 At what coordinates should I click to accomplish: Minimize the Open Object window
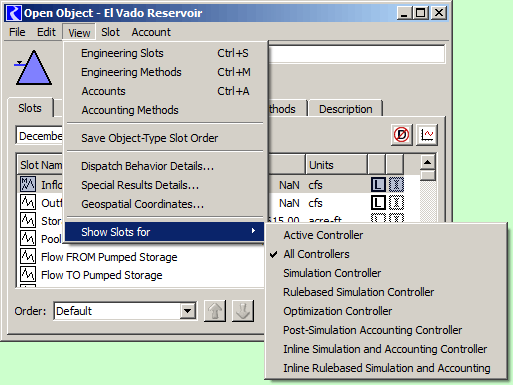coord(404,13)
